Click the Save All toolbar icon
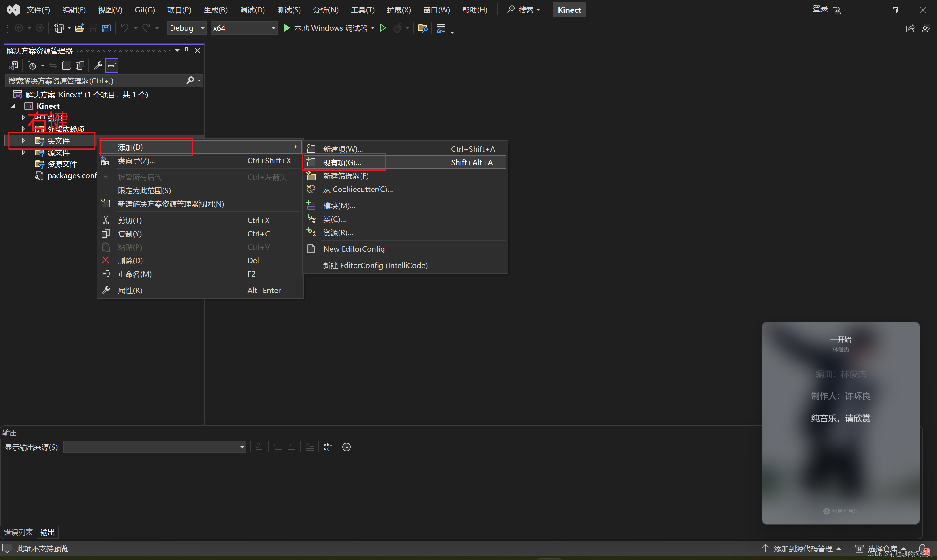The width and height of the screenshot is (937, 560). coord(106,28)
